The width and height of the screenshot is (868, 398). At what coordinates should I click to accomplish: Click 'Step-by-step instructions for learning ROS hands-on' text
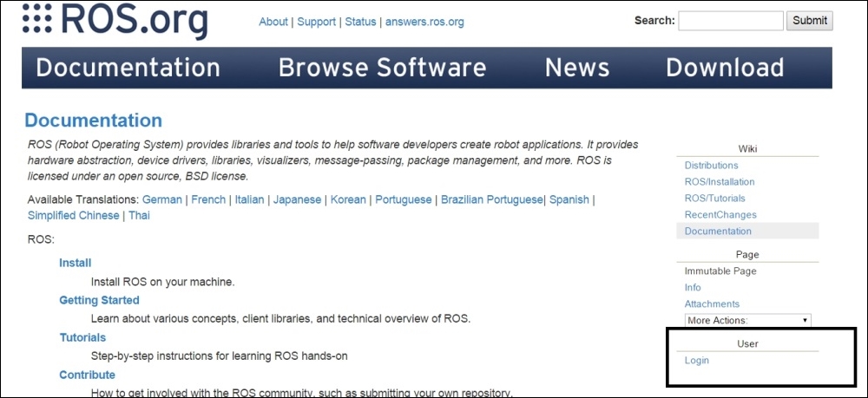pyautogui.click(x=220, y=356)
